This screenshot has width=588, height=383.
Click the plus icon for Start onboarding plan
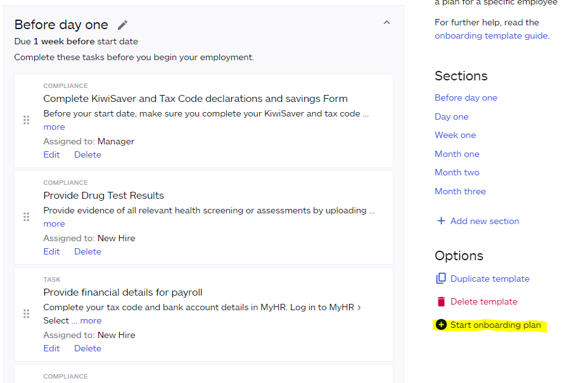click(441, 325)
